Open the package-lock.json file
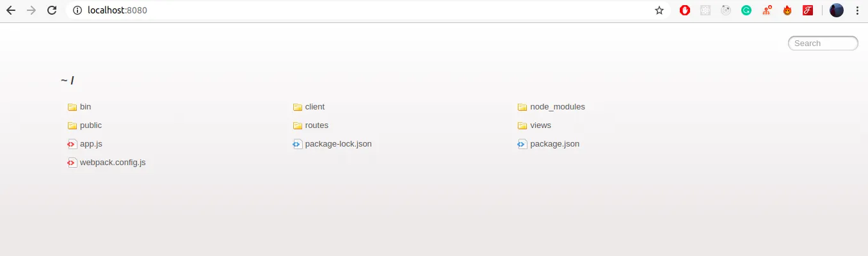Image resolution: width=868 pixels, height=256 pixels. coord(338,144)
